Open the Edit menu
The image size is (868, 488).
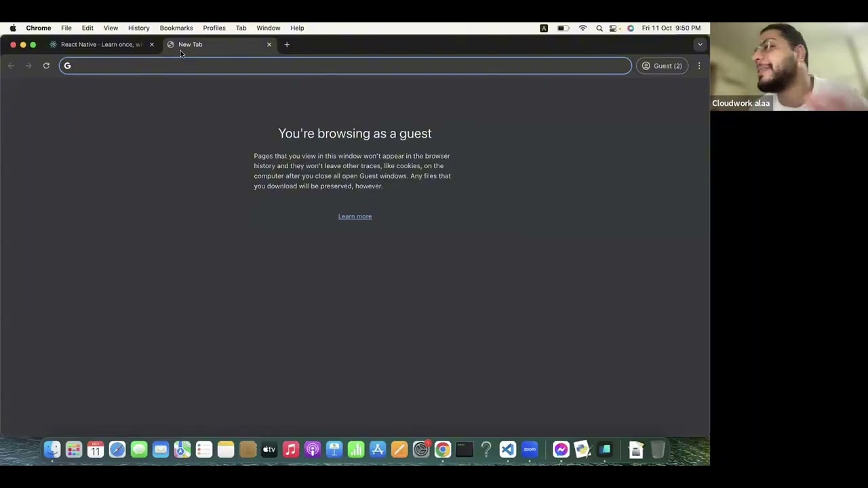(87, 28)
